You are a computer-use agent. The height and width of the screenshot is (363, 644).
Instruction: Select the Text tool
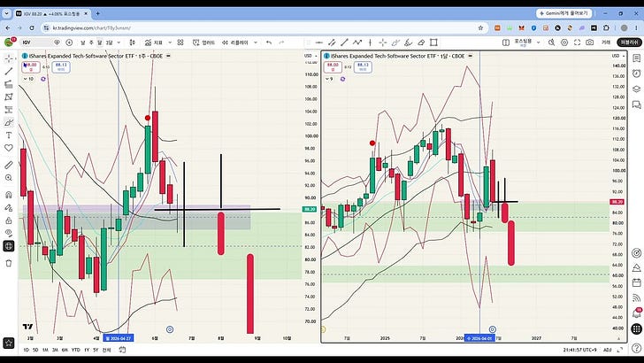pyautogui.click(x=9, y=135)
